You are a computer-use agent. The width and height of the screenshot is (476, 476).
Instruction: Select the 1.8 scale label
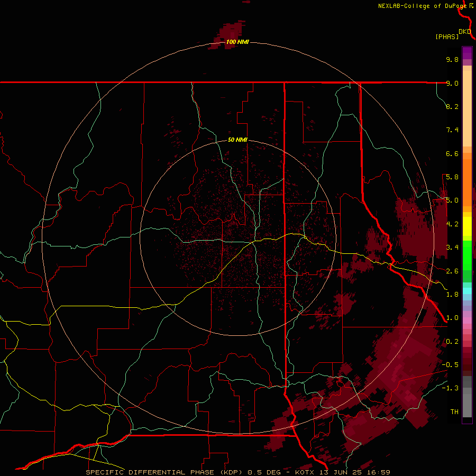(452, 295)
